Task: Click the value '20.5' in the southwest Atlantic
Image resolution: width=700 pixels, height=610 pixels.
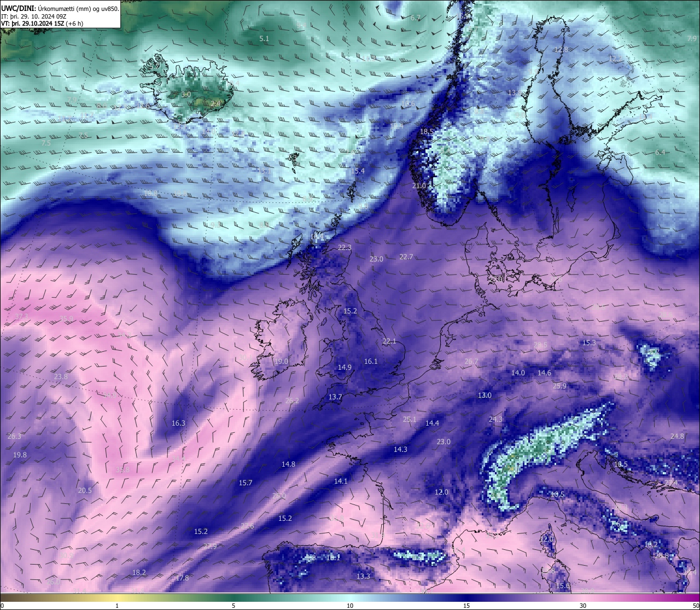Action: [85, 491]
